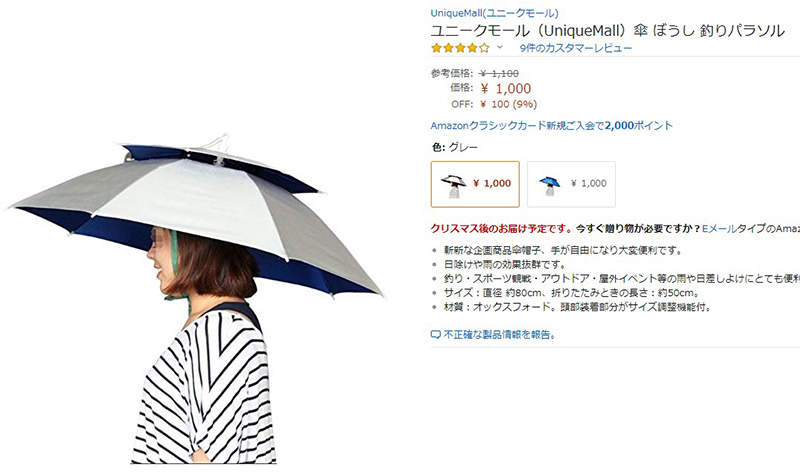
Task: Click the struck-through ¥1,100 reference price
Action: click(x=499, y=73)
